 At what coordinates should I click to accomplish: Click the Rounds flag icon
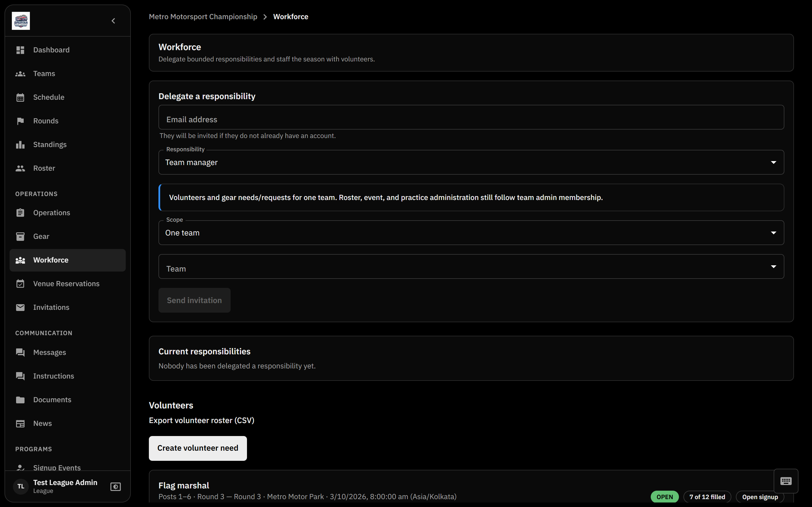coord(21,121)
